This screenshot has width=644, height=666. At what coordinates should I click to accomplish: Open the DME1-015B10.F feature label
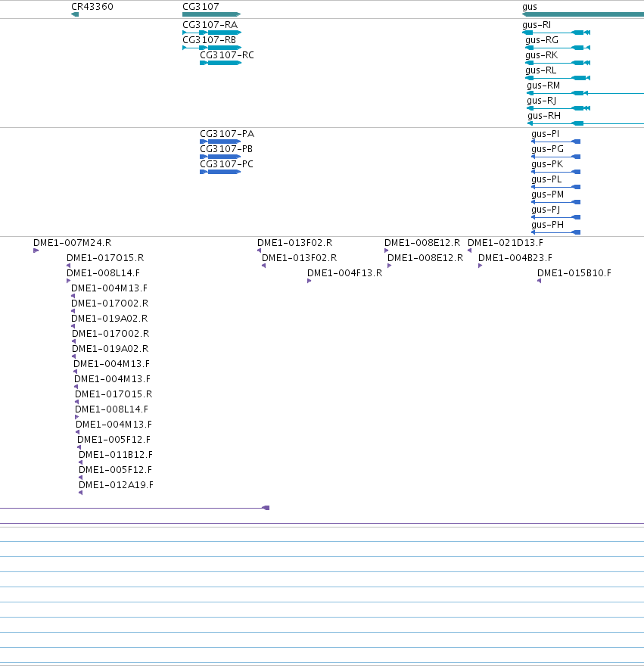(574, 273)
